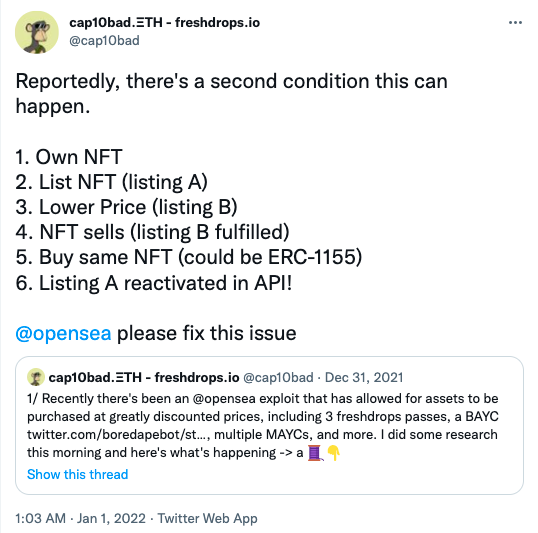Click the small avatar in quoted tweet
Screen dimensions: 538x533
[36, 377]
